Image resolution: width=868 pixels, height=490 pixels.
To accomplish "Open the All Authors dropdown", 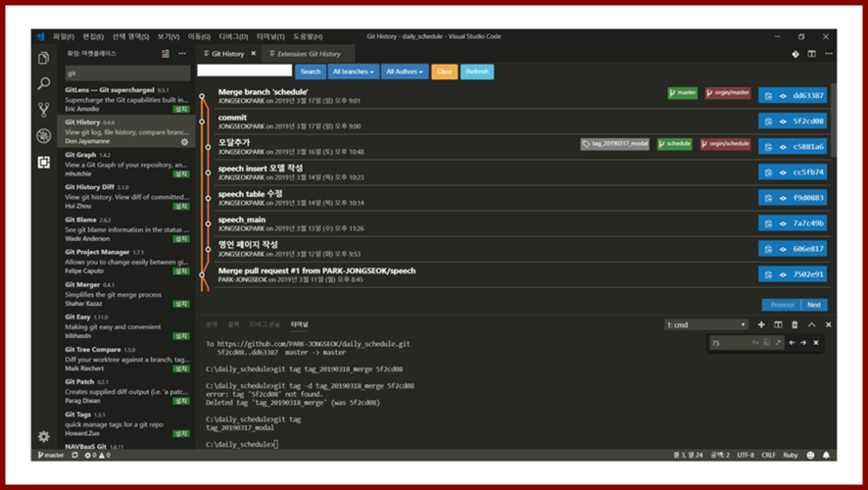I will pyautogui.click(x=405, y=72).
